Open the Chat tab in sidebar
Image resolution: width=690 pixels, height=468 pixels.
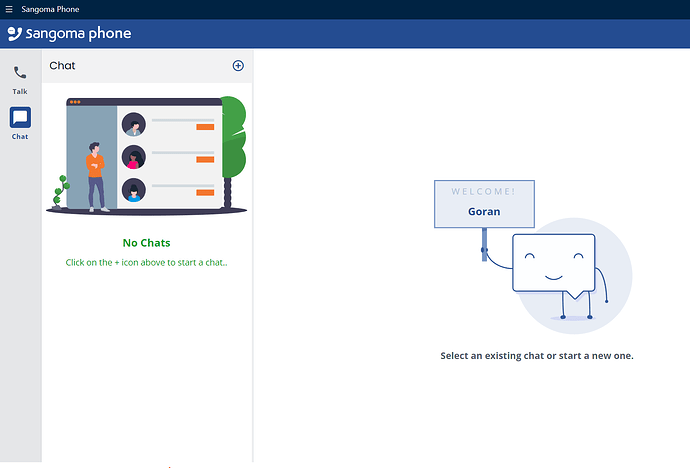pos(20,123)
